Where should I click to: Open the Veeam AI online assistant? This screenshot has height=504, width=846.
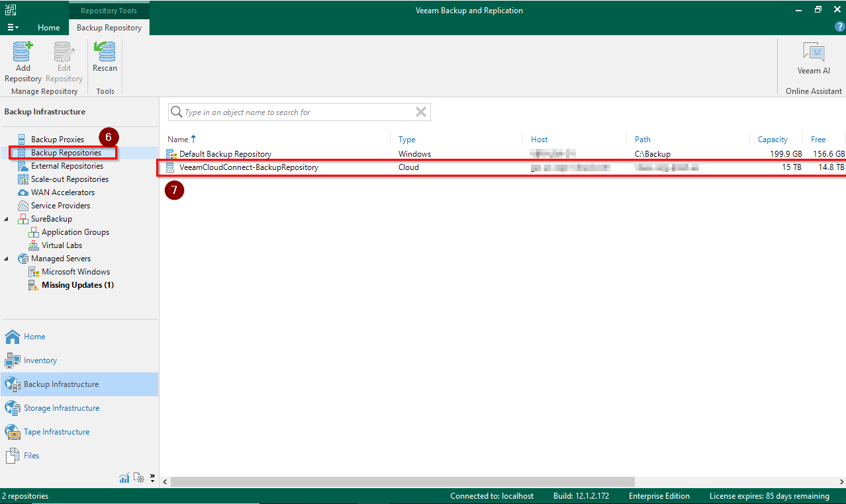tap(814, 59)
